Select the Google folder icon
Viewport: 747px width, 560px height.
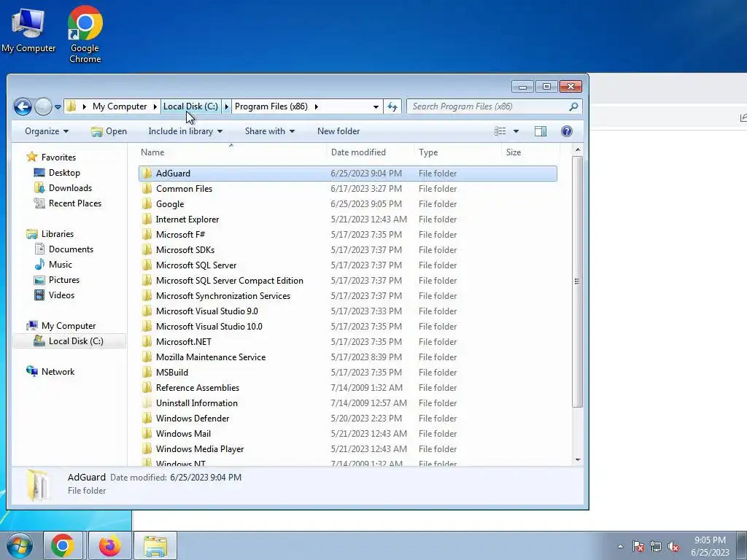click(x=147, y=204)
